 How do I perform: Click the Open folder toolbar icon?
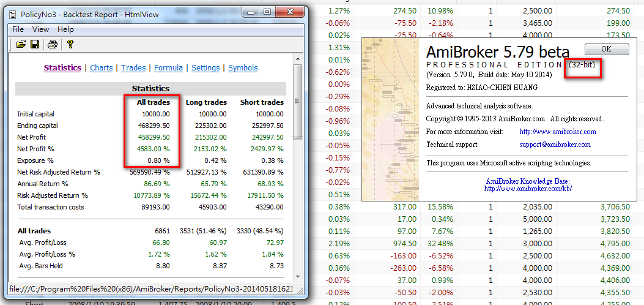pos(21,44)
